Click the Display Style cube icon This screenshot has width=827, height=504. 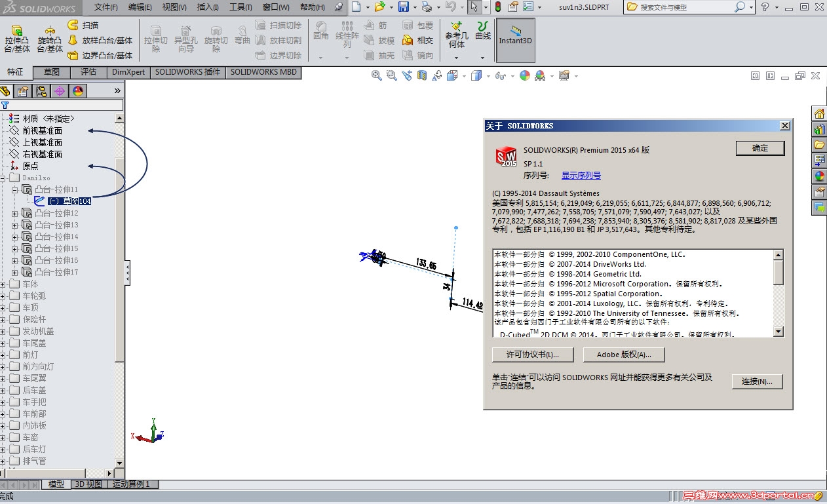pyautogui.click(x=476, y=76)
